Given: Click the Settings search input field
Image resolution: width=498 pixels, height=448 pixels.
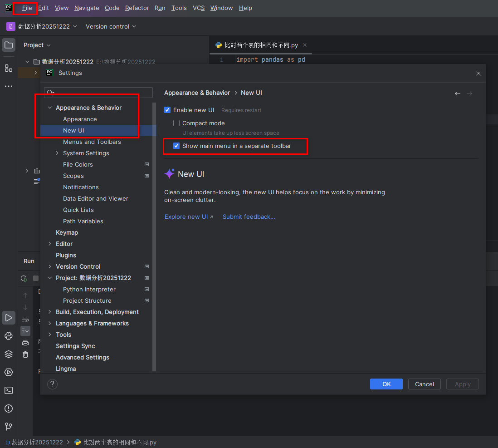Looking at the screenshot, I should tap(98, 93).
